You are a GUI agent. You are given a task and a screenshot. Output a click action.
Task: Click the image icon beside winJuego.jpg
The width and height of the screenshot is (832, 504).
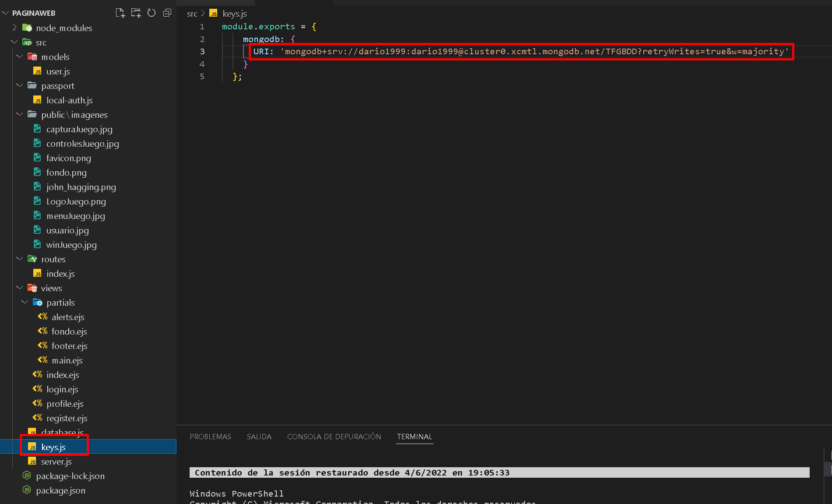coord(37,244)
